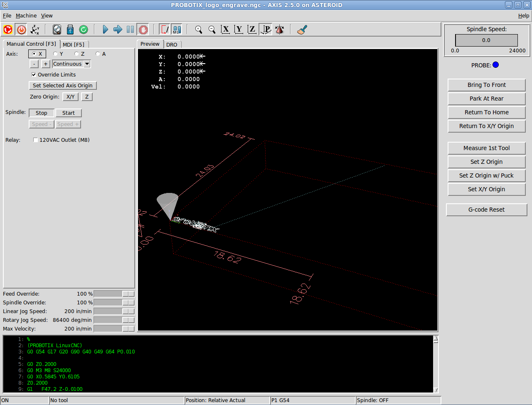Switch to the MDI [F5] tab

tap(74, 44)
